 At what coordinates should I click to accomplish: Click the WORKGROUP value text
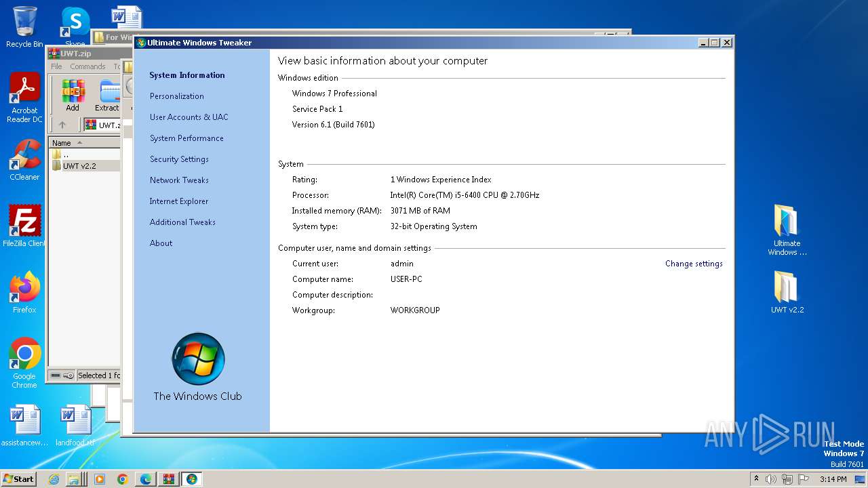tap(415, 310)
